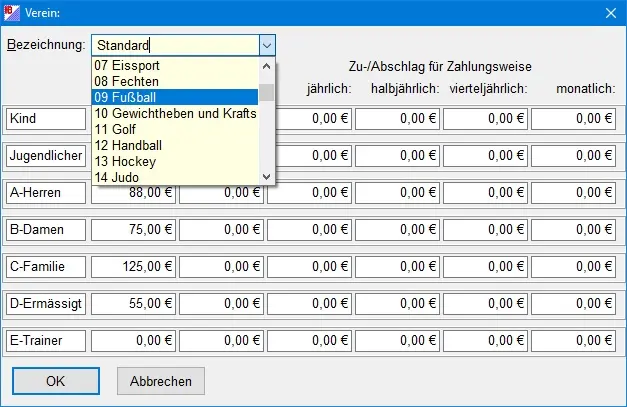Viewport: 627px width, 407px height.
Task: Select '13 Hockey' in the list
Action: coord(175,161)
